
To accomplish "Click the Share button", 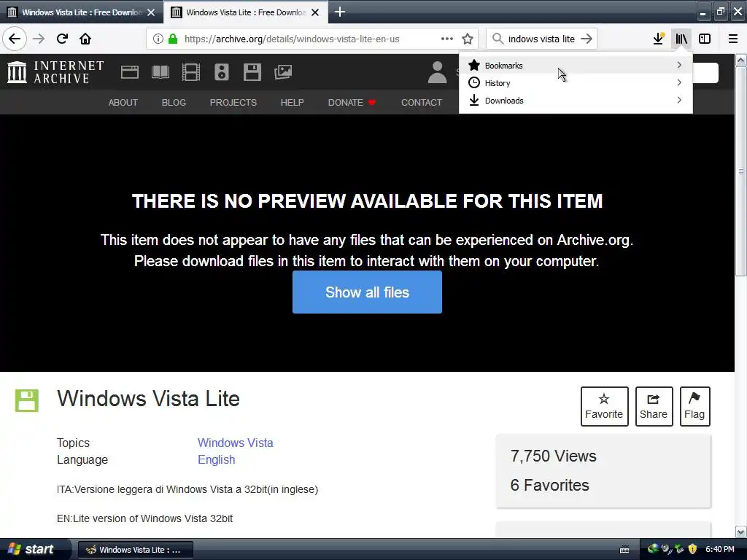I will 654,406.
